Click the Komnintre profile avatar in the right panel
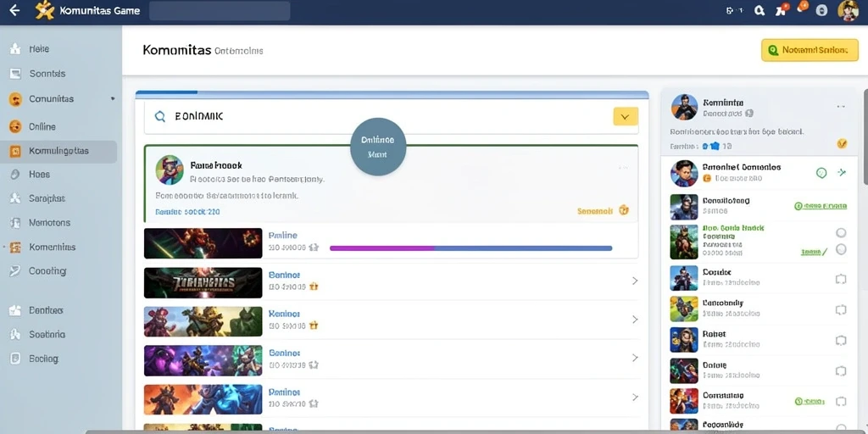The image size is (868, 434). coord(684,107)
